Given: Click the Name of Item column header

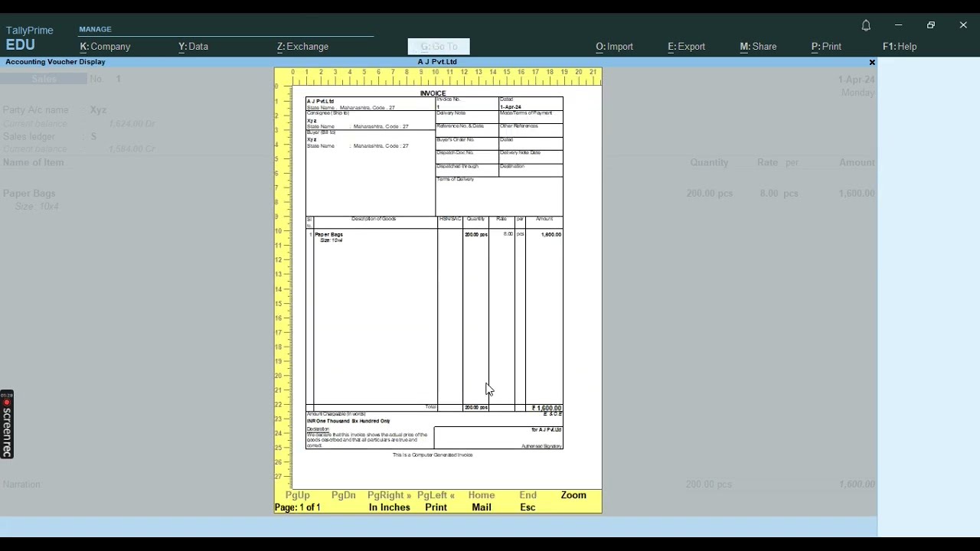Looking at the screenshot, I should pos(33,162).
